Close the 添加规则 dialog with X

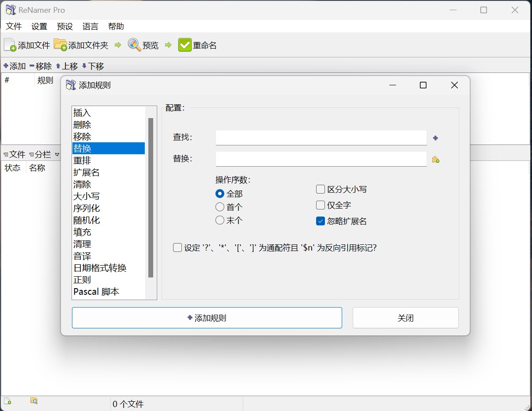(454, 85)
